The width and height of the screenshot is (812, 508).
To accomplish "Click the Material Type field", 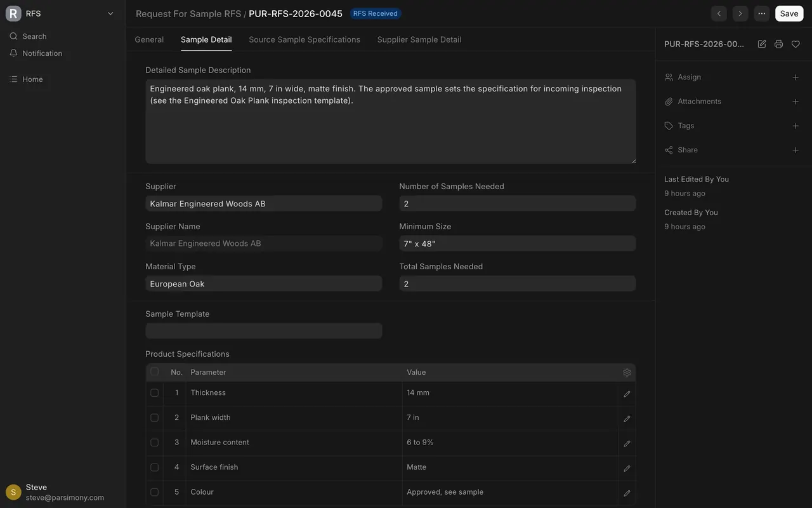I will tap(264, 284).
